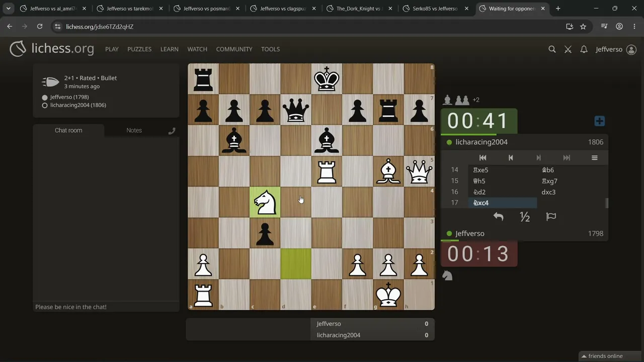The width and height of the screenshot is (644, 362).
Task: Switch to the Notes tab
Action: pos(134,130)
